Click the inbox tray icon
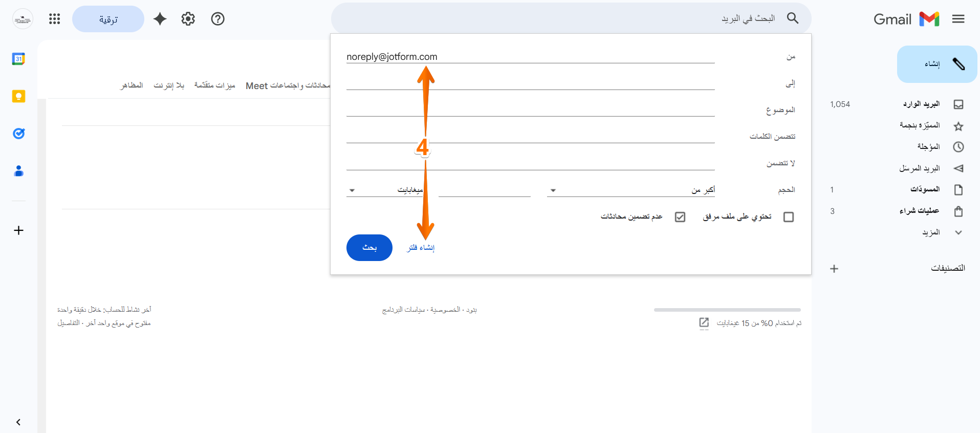Viewport: 980px width, 433px height. [959, 104]
